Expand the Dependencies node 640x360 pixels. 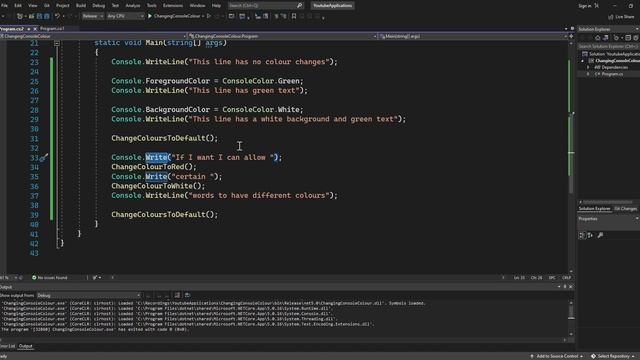(x=588, y=67)
